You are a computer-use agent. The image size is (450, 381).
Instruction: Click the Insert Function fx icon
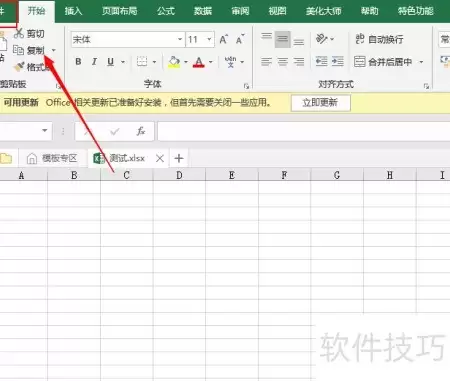coord(141,131)
